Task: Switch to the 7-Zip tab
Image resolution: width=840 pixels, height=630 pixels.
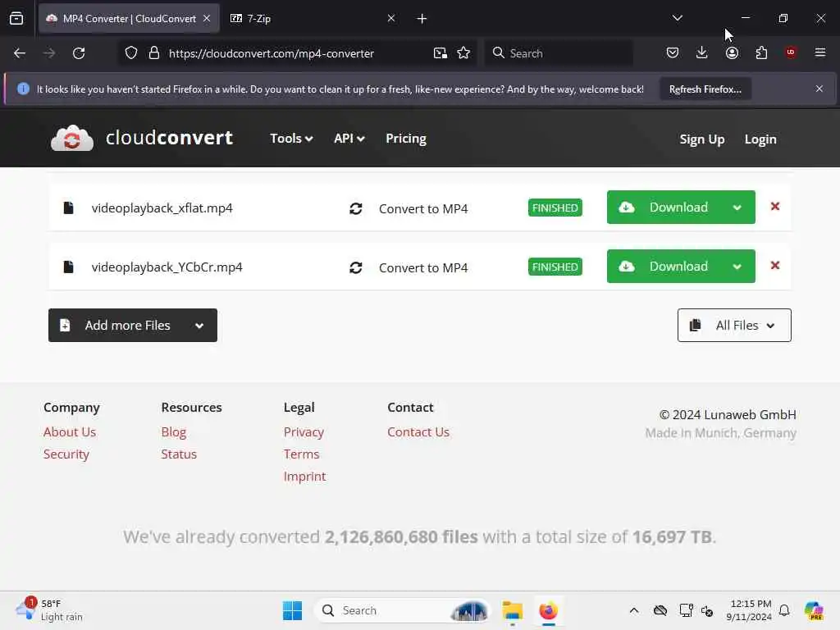Action: pyautogui.click(x=313, y=18)
